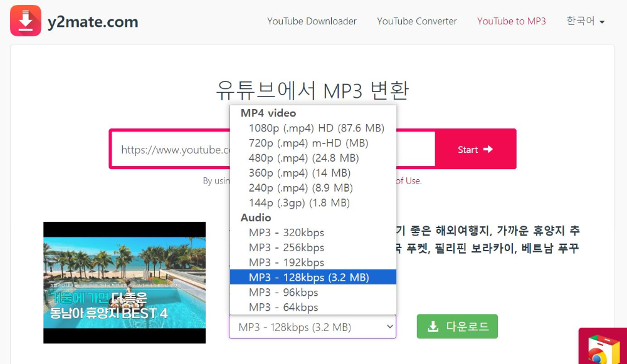Click the 유튜브에서 MP3 변환 heading
Viewport: 627px width, 364px height.
[x=312, y=90]
